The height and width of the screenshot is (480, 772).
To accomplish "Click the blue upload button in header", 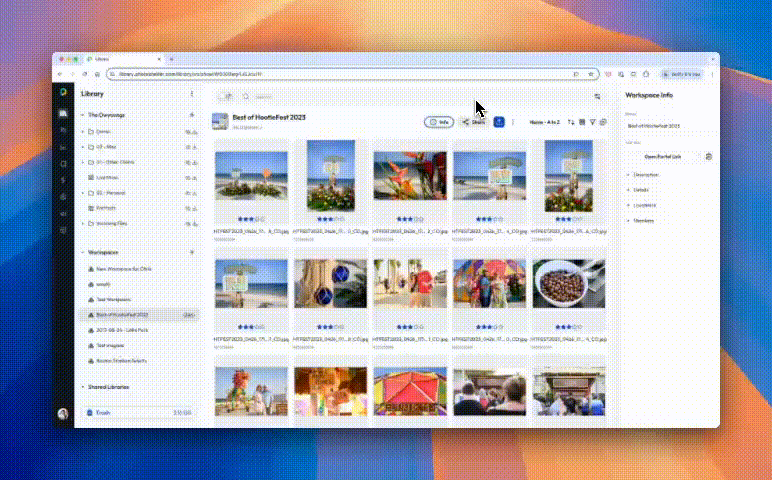I will tap(499, 122).
